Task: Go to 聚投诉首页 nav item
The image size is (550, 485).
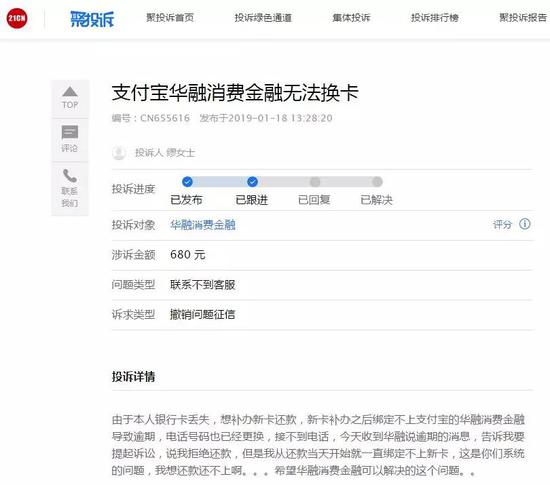Action: point(170,18)
